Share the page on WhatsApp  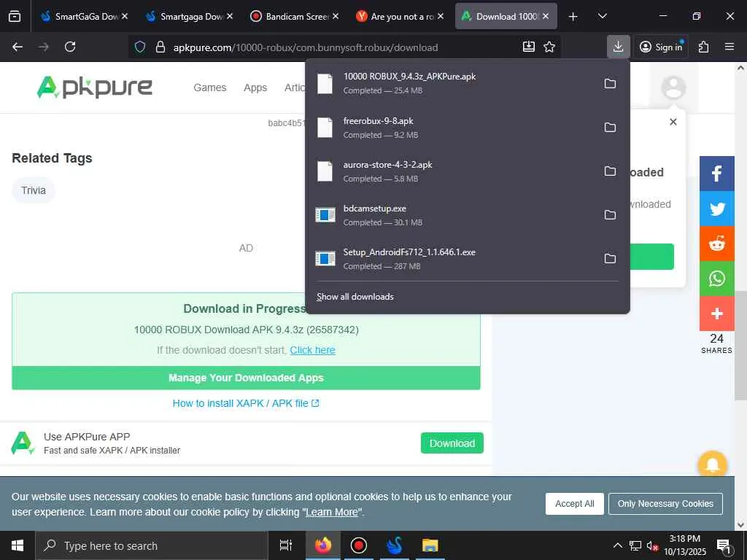click(716, 279)
